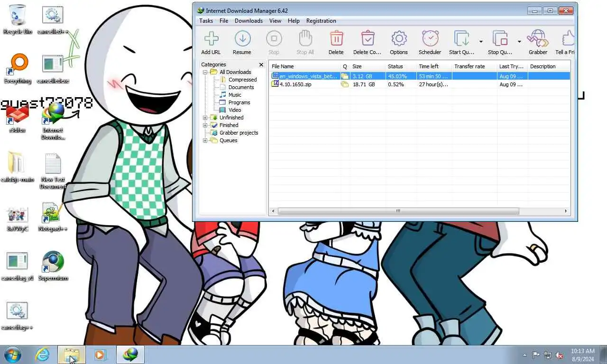
Task: Select the Everything desktop shortcut
Action: [18, 69]
